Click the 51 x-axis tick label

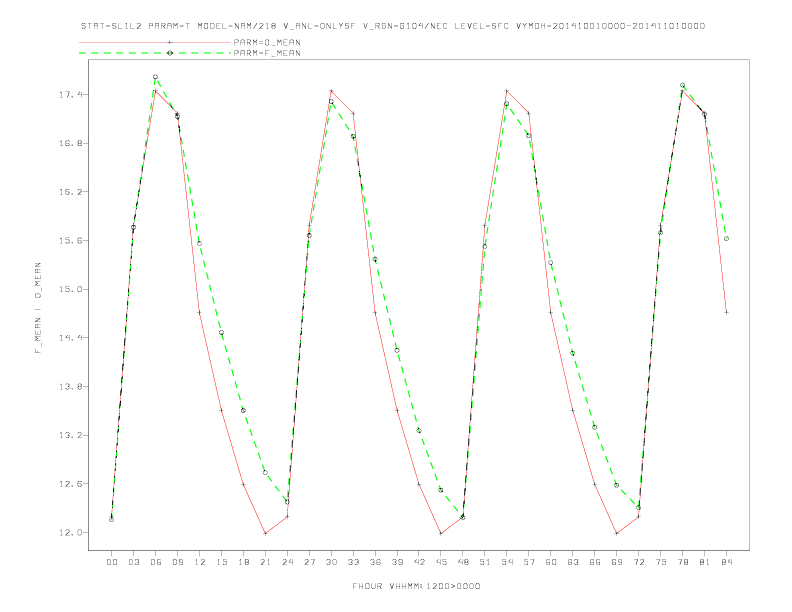point(485,562)
